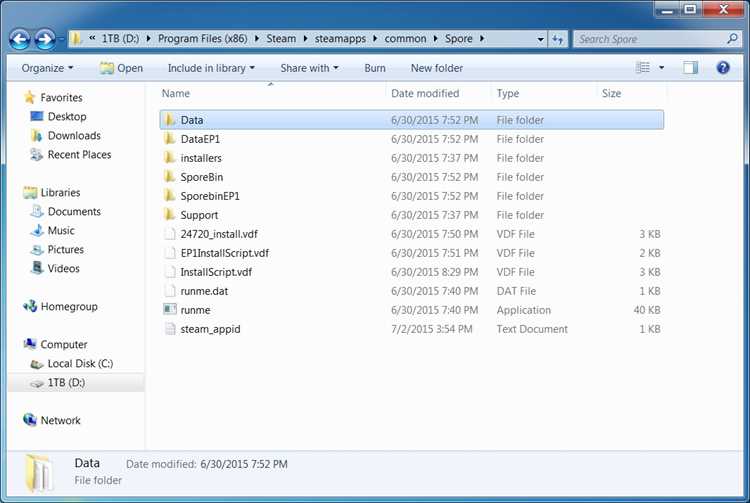
Task: Click the Data folder icon
Action: pyautogui.click(x=169, y=120)
